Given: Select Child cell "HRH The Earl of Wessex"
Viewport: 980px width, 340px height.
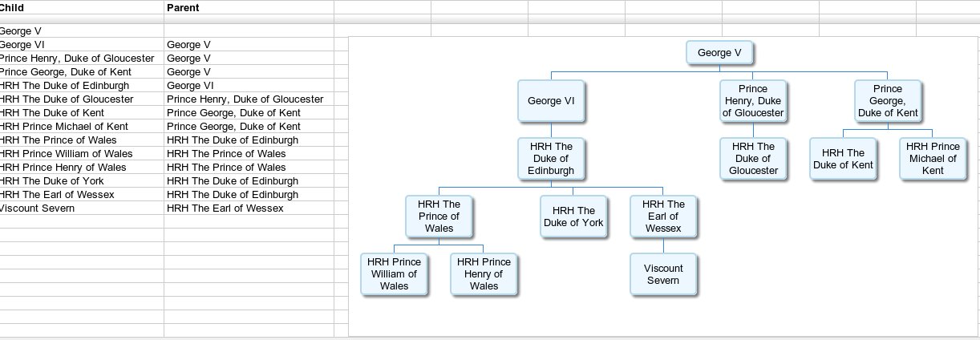Looking at the screenshot, I should click(82, 194).
